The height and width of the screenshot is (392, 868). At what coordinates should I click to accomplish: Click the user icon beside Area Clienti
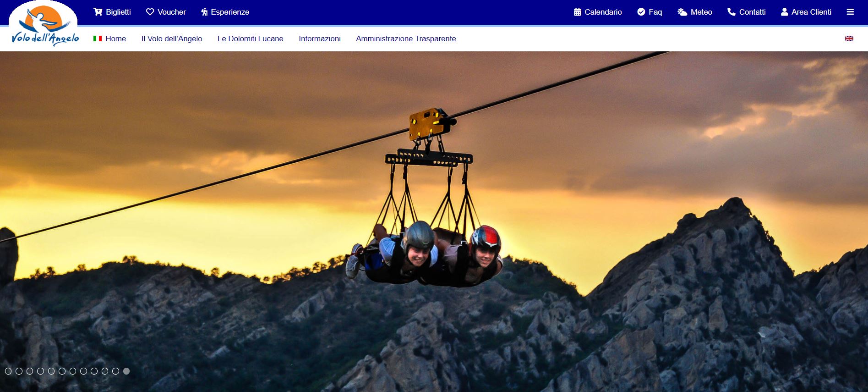[x=785, y=12]
